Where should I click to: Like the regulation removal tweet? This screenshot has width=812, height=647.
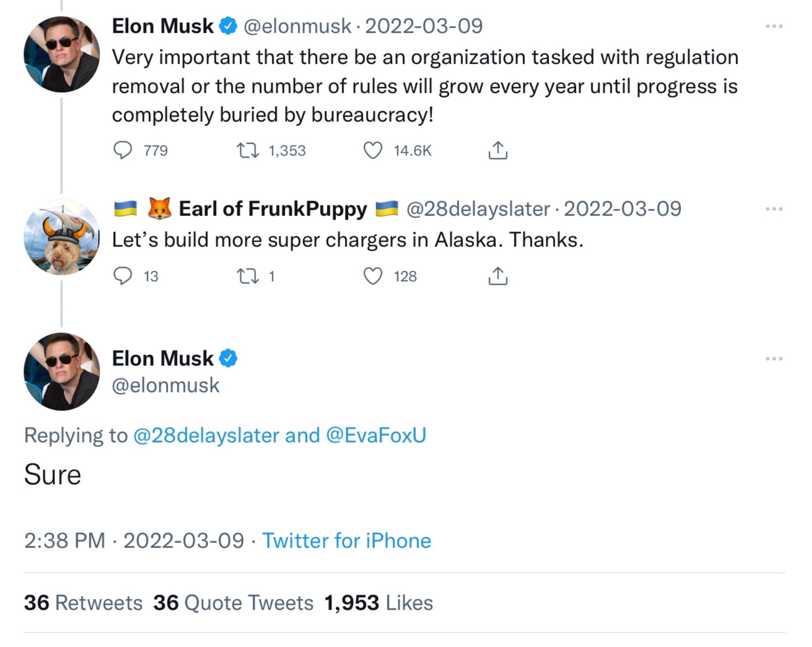[x=373, y=151]
